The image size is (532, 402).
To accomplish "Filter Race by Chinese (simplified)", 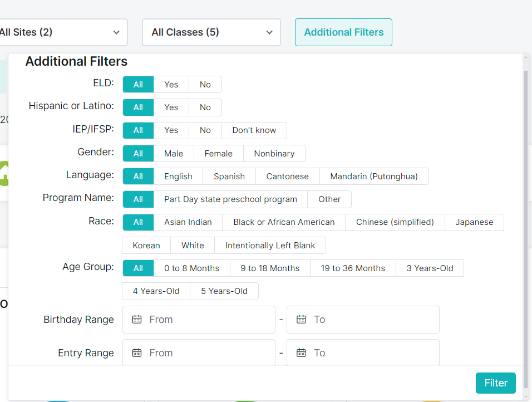I will [395, 222].
